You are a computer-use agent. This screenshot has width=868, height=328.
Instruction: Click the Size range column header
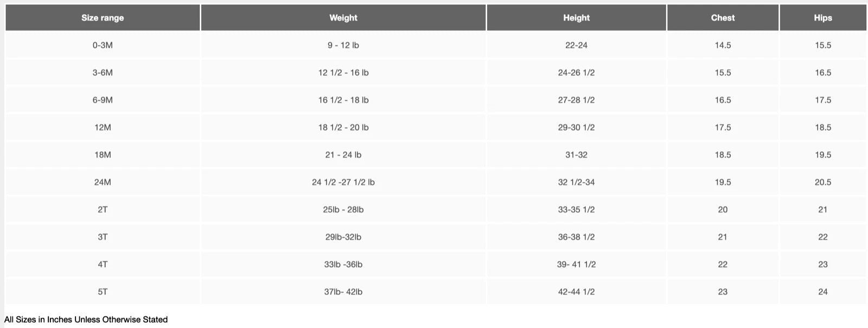(103, 18)
